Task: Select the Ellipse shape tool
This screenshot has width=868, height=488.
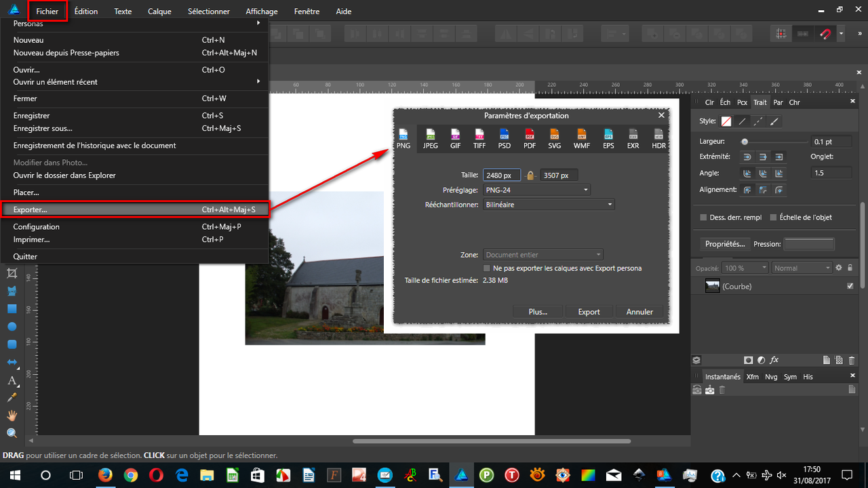Action: pyautogui.click(x=12, y=326)
